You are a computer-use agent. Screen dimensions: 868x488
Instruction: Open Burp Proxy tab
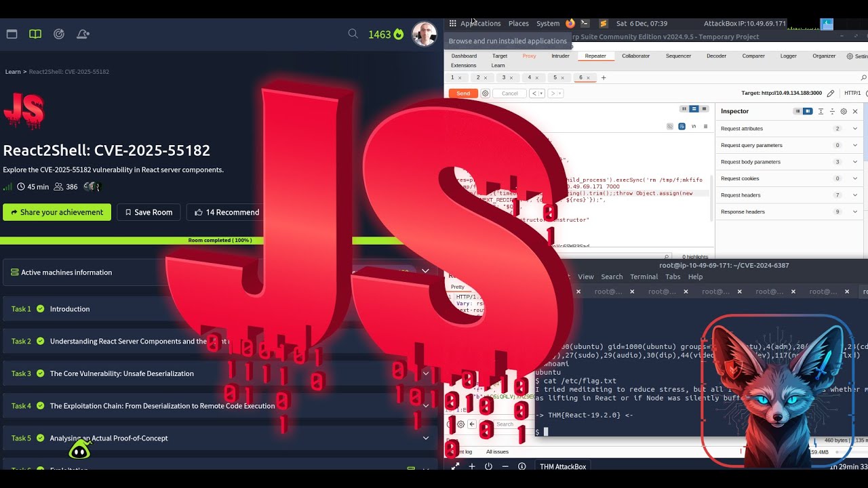pyautogui.click(x=529, y=56)
